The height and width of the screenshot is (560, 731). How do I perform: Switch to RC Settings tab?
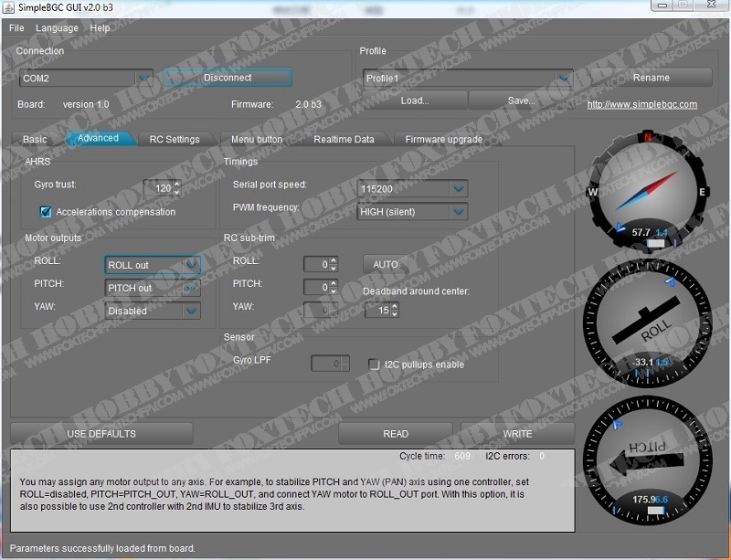[x=175, y=139]
